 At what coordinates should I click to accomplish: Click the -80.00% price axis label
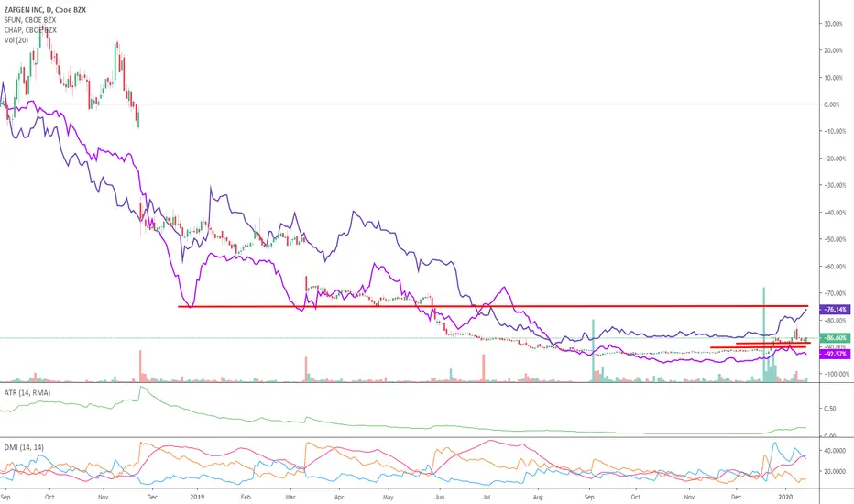835,321
